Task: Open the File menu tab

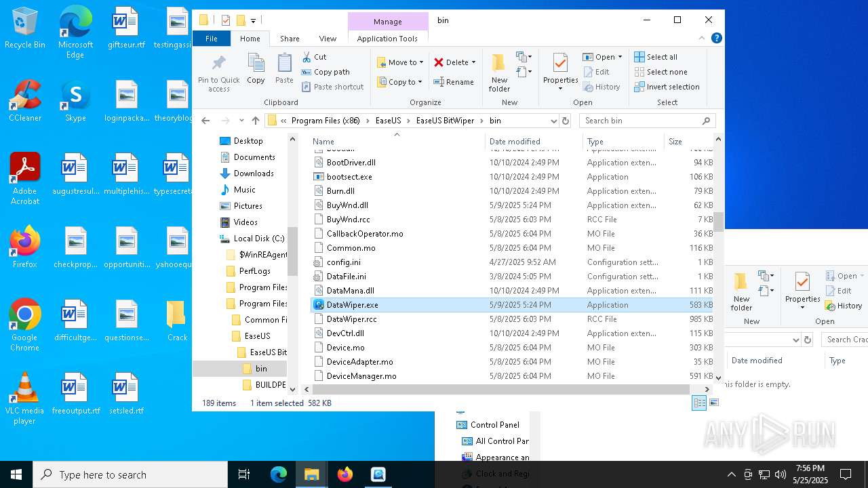Action: click(212, 39)
